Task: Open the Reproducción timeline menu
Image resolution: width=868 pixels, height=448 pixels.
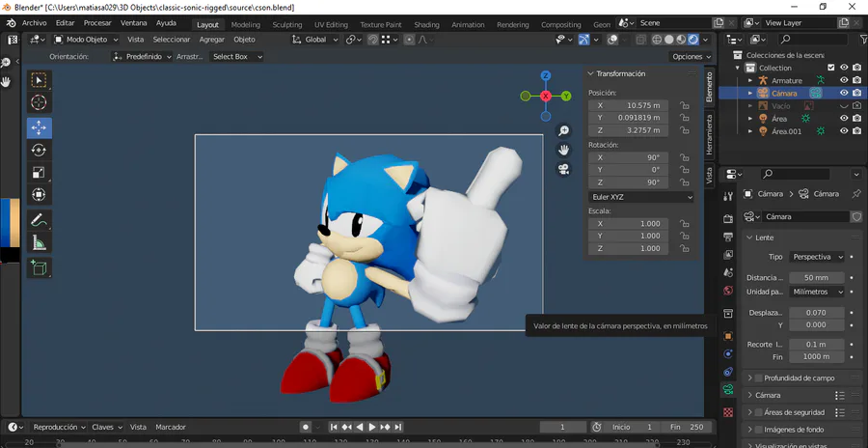Action: pyautogui.click(x=59, y=428)
